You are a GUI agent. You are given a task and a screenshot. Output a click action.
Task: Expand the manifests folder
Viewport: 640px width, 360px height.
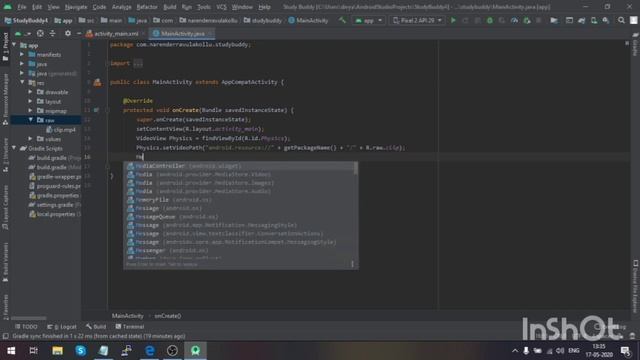[x=22, y=54]
